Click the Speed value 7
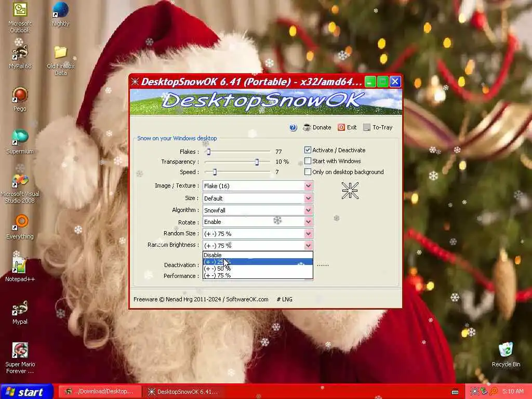Viewport: 532px width, 399px height. [277, 172]
